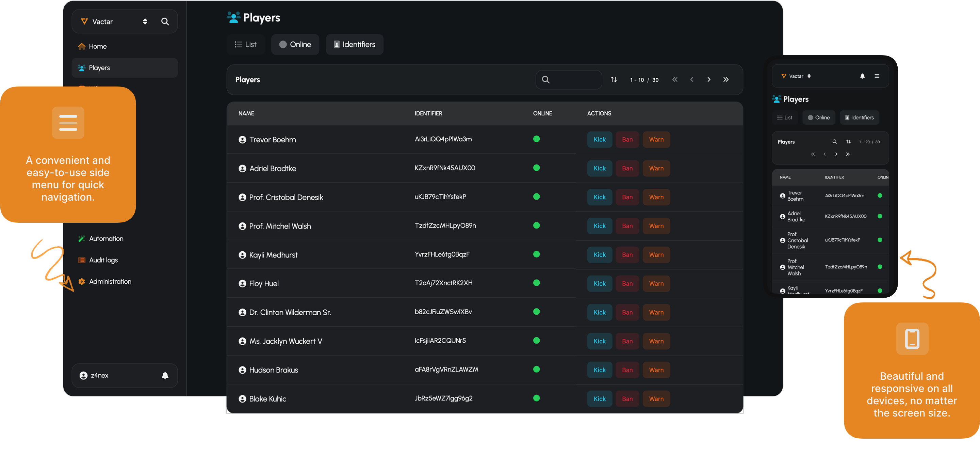
Task: Click Ms. Jacklyn Wuckert V's online status dot
Action: click(x=536, y=341)
